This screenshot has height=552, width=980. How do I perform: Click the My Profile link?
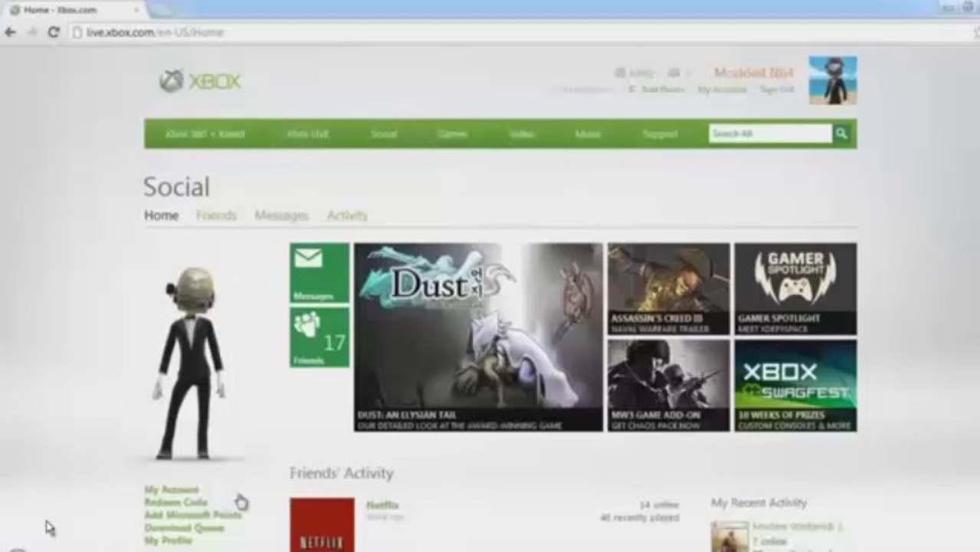[x=168, y=540]
